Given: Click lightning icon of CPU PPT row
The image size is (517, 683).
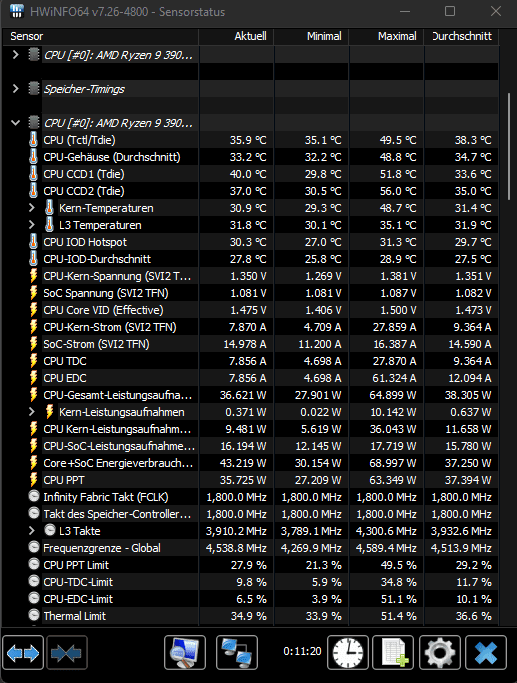Looking at the screenshot, I should pyautogui.click(x=34, y=480).
